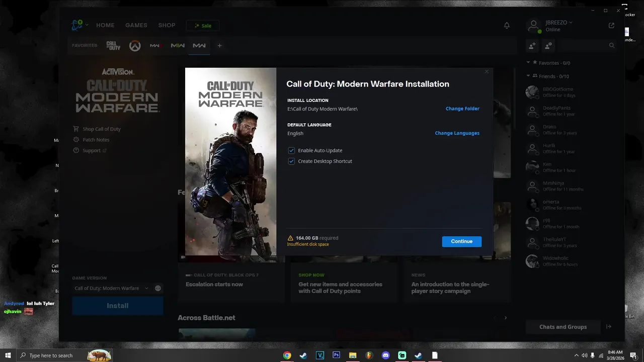Select the Overwatch favorite icon

134,46
